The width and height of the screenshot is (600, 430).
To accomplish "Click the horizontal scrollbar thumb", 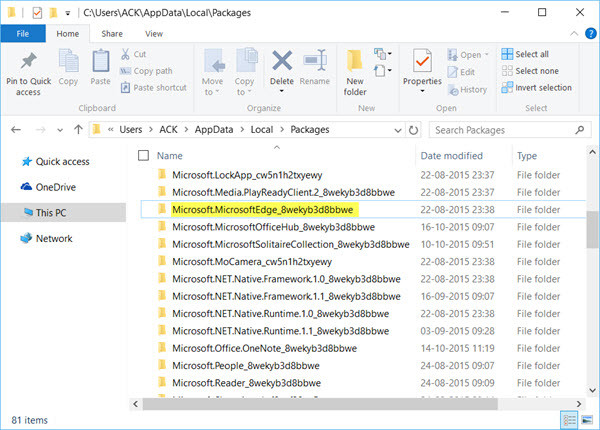I will pyautogui.click(x=320, y=404).
